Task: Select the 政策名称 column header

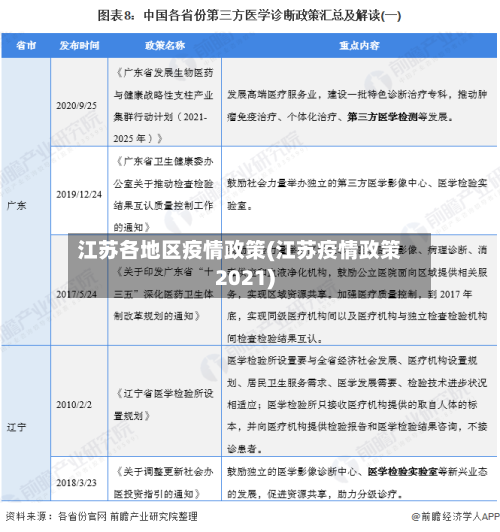Action: pos(165,45)
